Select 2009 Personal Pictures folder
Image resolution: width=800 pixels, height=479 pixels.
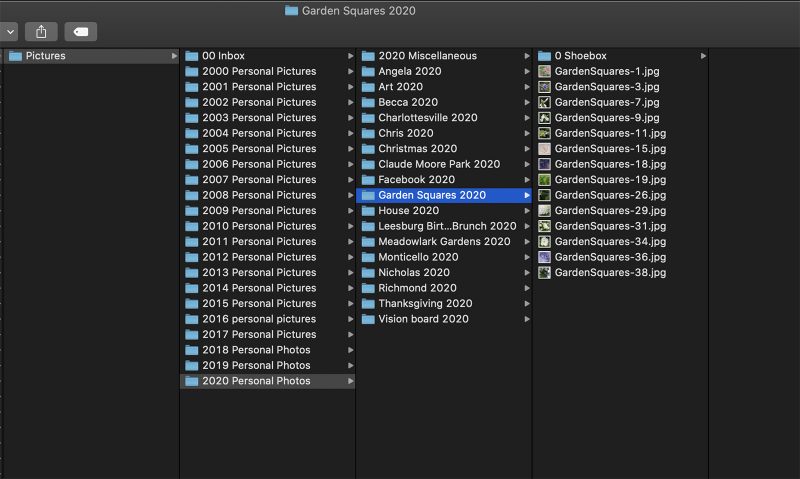268,211
